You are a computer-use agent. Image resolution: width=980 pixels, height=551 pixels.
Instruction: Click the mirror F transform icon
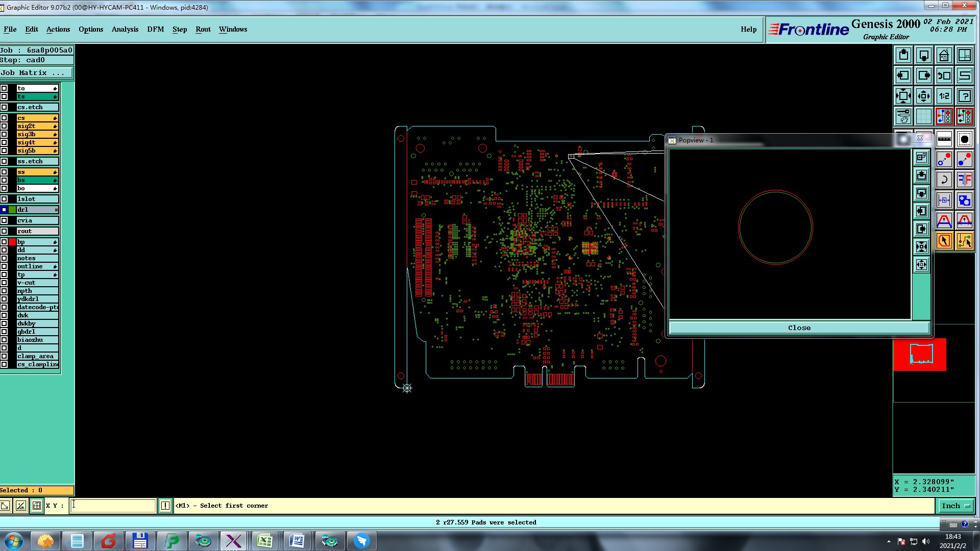coord(964,180)
